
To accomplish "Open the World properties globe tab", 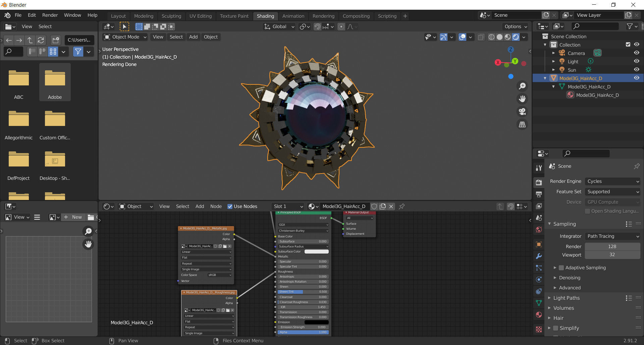I will coord(539,229).
